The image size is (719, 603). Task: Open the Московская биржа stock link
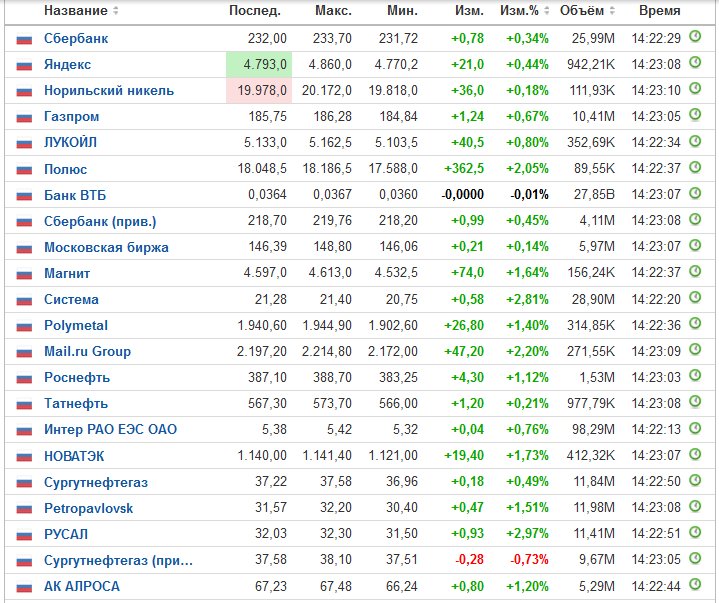coord(106,248)
